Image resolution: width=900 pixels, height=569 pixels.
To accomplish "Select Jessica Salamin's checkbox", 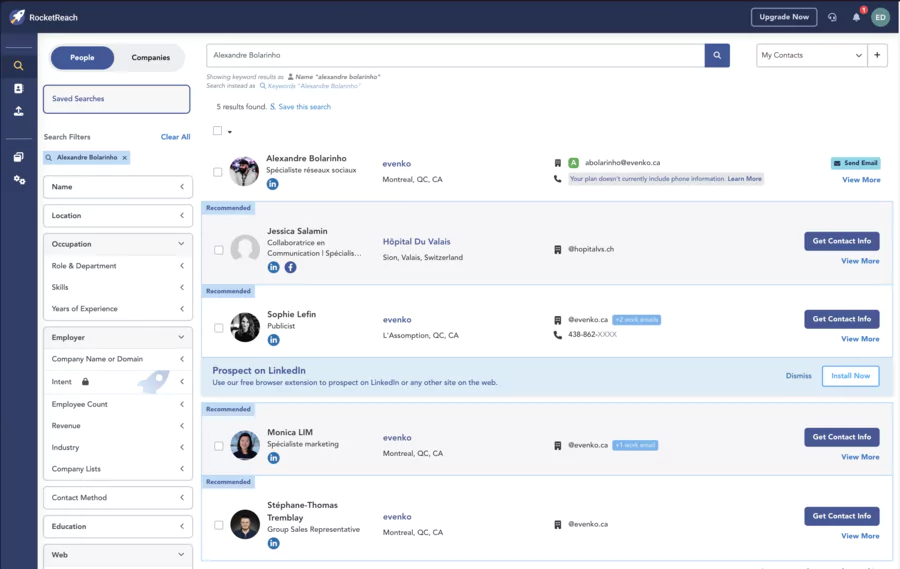I will [x=219, y=250].
